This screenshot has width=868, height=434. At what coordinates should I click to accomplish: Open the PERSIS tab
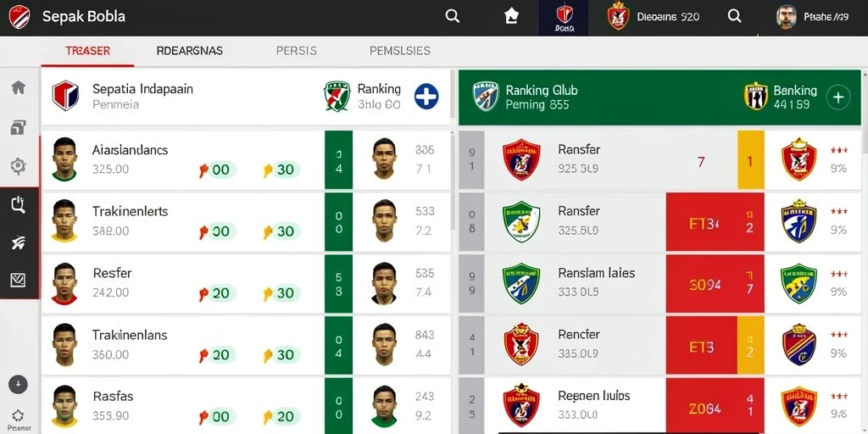coord(296,51)
